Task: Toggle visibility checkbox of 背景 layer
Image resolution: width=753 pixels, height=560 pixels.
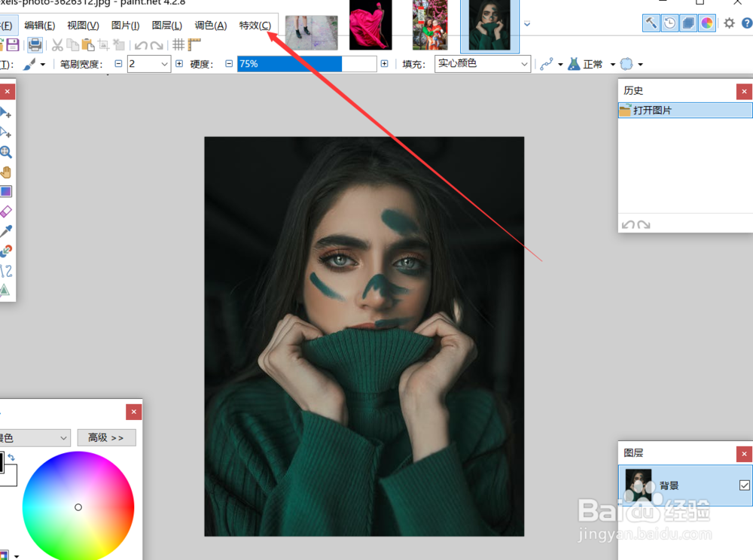Action: (745, 485)
